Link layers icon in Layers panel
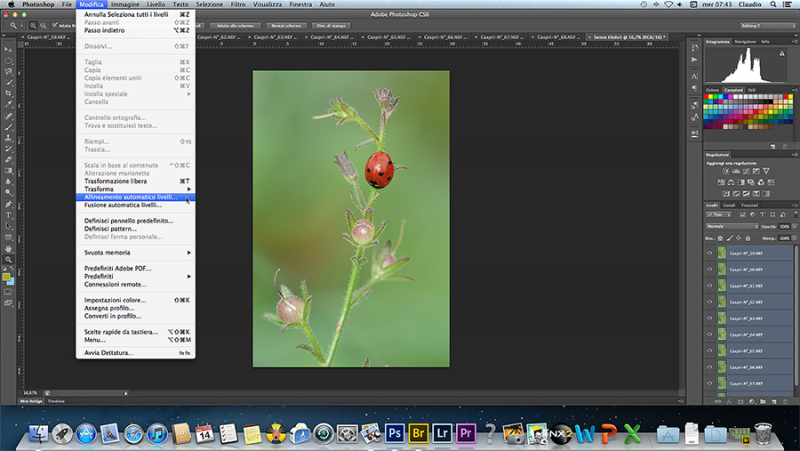 coord(718,402)
